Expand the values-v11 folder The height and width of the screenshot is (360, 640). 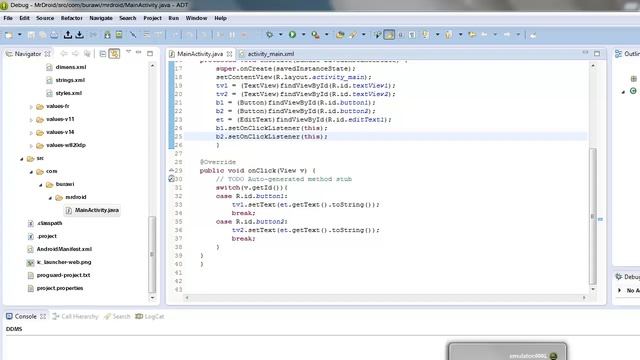tap(31, 120)
